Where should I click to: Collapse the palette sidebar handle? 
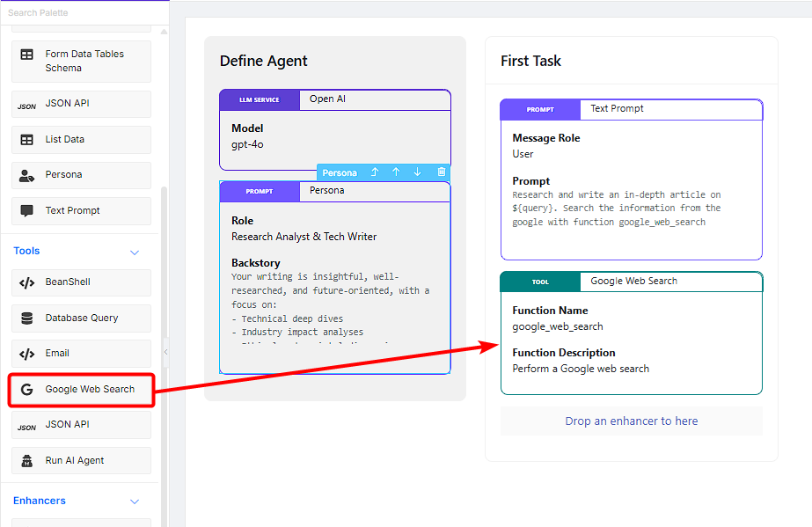pos(165,352)
